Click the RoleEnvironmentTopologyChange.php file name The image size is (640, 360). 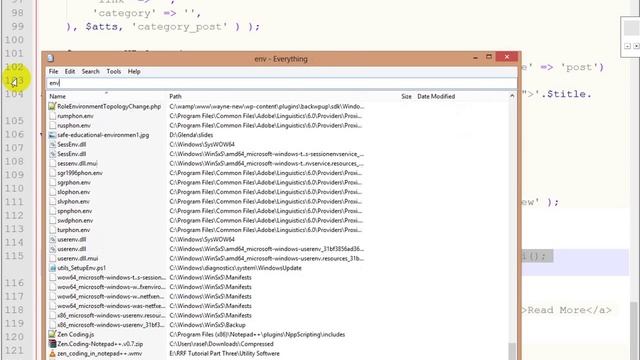[109, 107]
